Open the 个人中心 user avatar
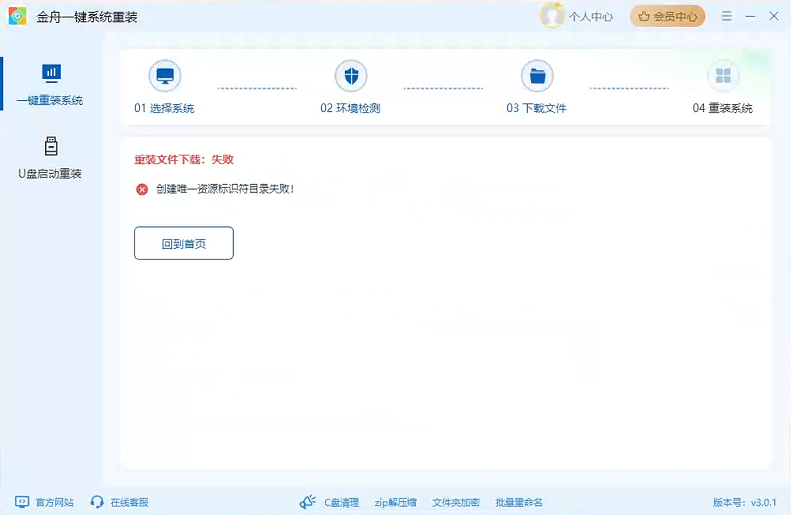 tap(552, 16)
